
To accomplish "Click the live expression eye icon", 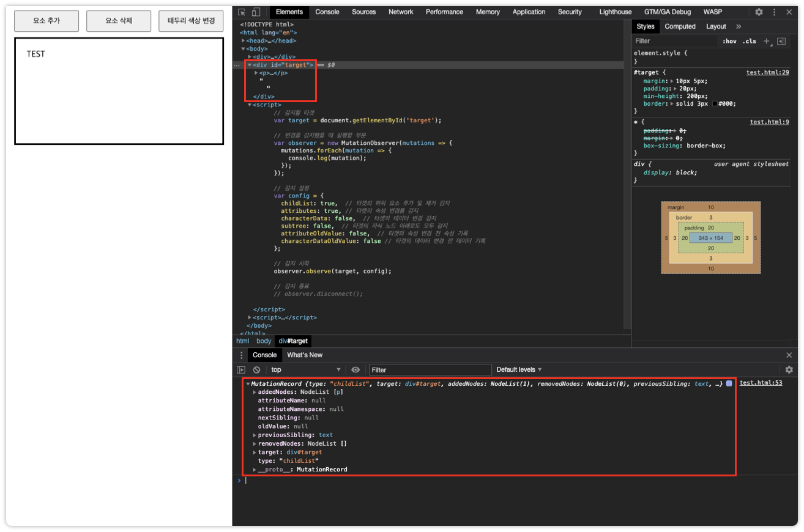I will point(355,369).
